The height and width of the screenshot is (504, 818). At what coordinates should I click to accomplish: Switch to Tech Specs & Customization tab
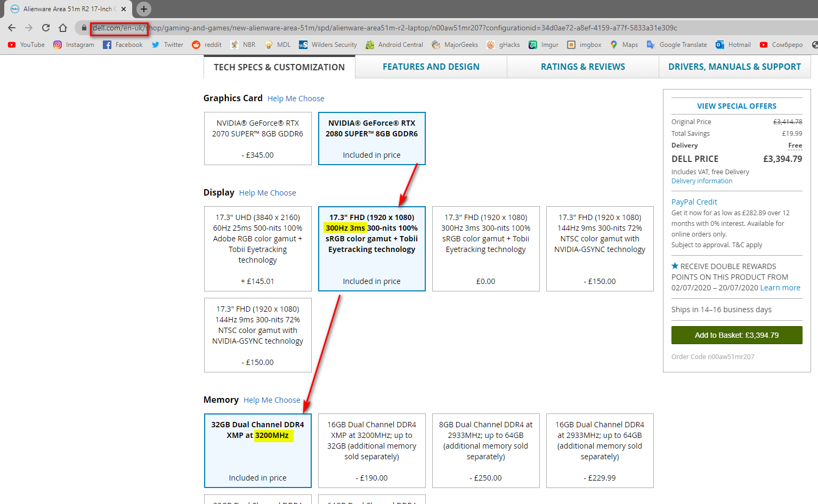tap(279, 67)
